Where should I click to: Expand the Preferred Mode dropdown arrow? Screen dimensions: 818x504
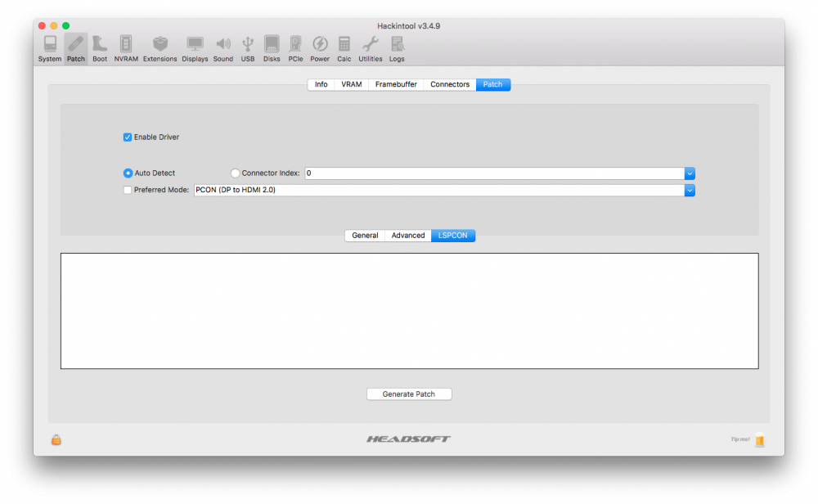[x=690, y=191]
